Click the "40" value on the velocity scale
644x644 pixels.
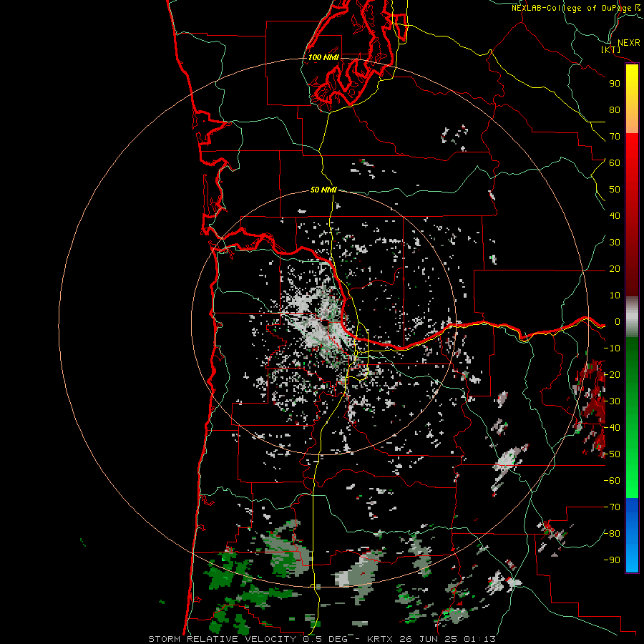point(615,216)
